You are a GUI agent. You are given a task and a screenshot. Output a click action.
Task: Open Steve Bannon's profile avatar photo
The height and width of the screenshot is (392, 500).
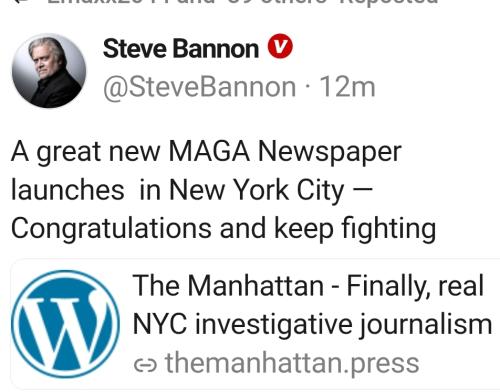pyautogui.click(x=49, y=71)
